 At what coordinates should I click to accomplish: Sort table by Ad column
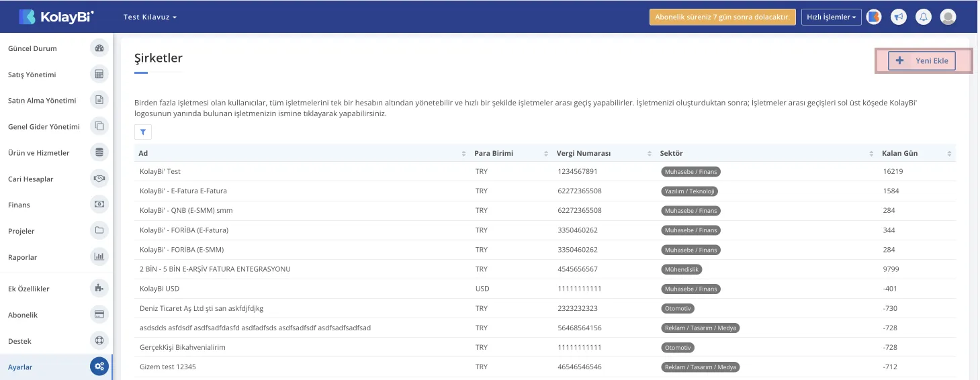pyautogui.click(x=302, y=154)
